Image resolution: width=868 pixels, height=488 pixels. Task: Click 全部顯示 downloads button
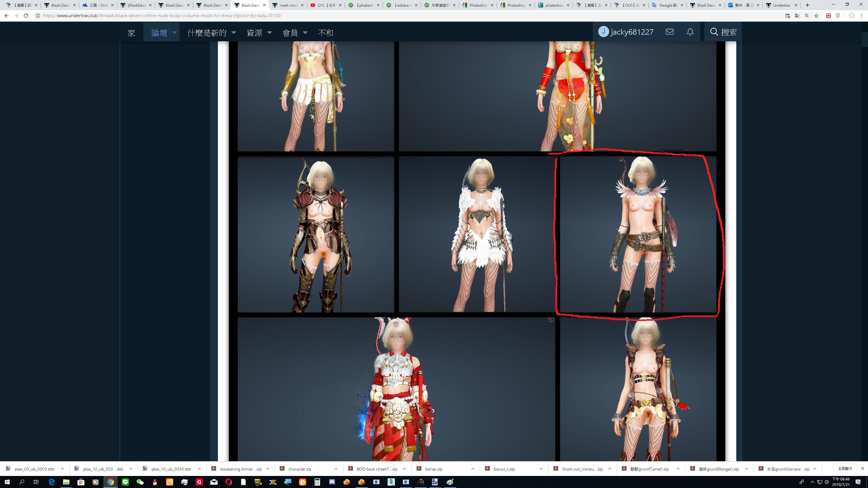[845, 468]
